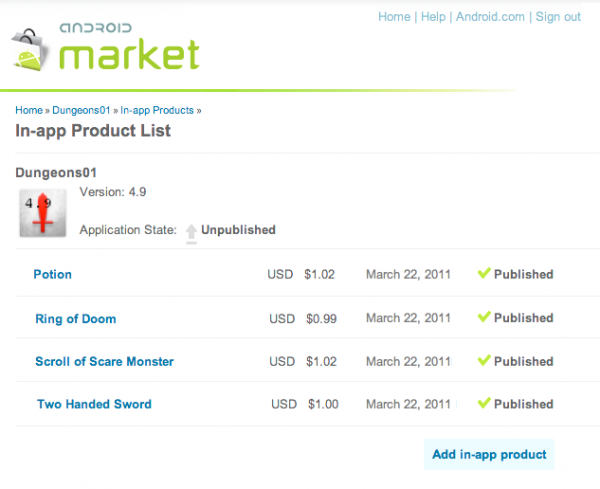Go to Android.com from the header

(x=490, y=17)
